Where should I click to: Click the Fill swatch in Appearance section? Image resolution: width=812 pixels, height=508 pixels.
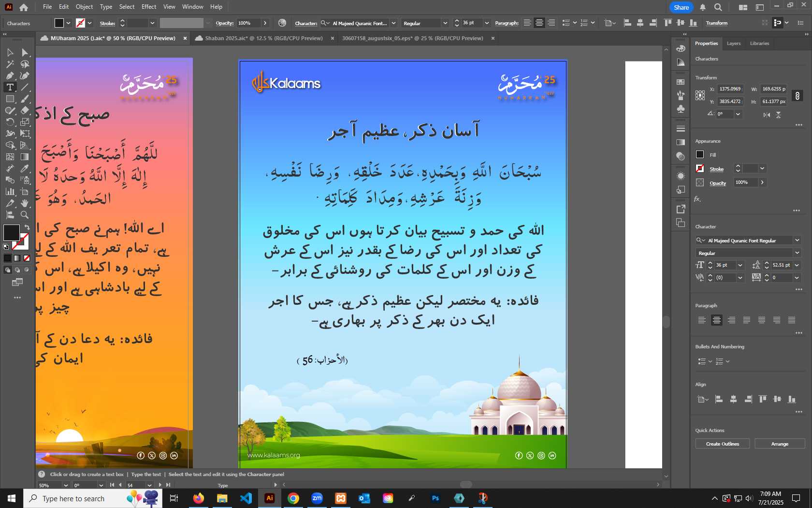700,154
